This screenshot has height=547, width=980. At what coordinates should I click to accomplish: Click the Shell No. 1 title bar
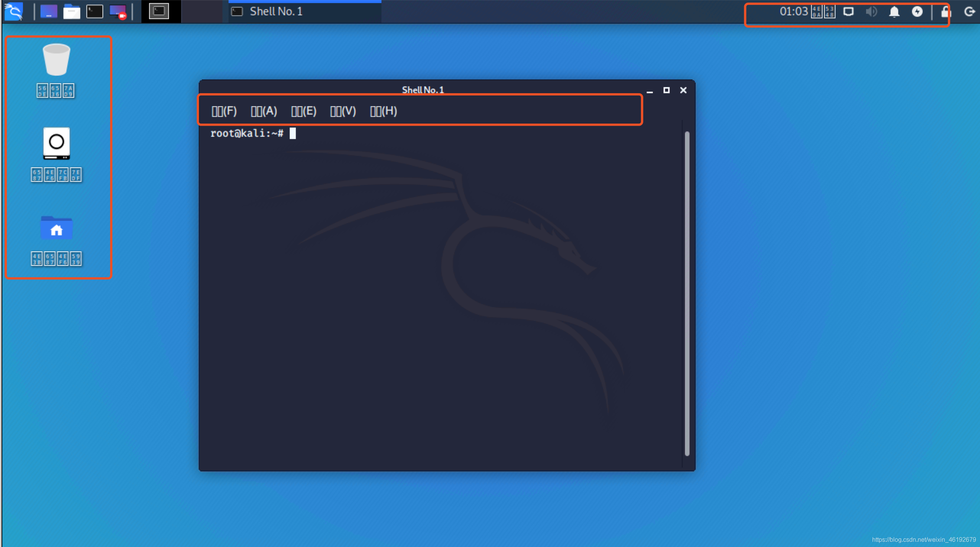pyautogui.click(x=422, y=89)
